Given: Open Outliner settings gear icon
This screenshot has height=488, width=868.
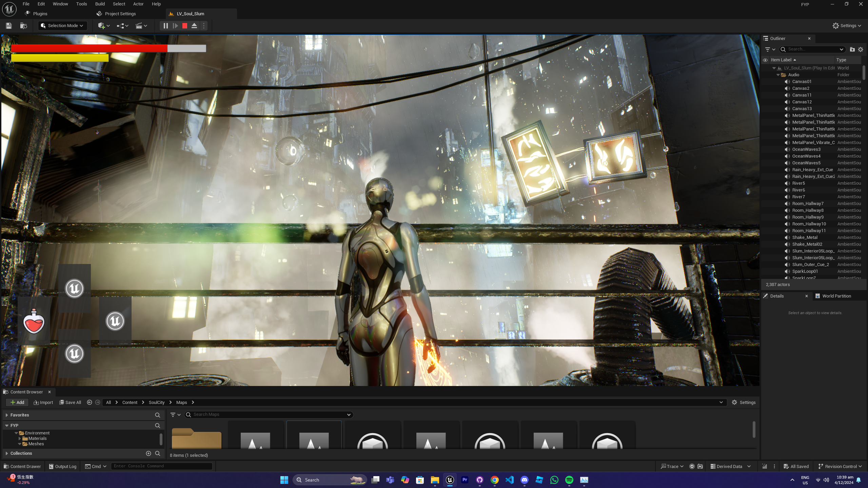Looking at the screenshot, I should pos(861,49).
